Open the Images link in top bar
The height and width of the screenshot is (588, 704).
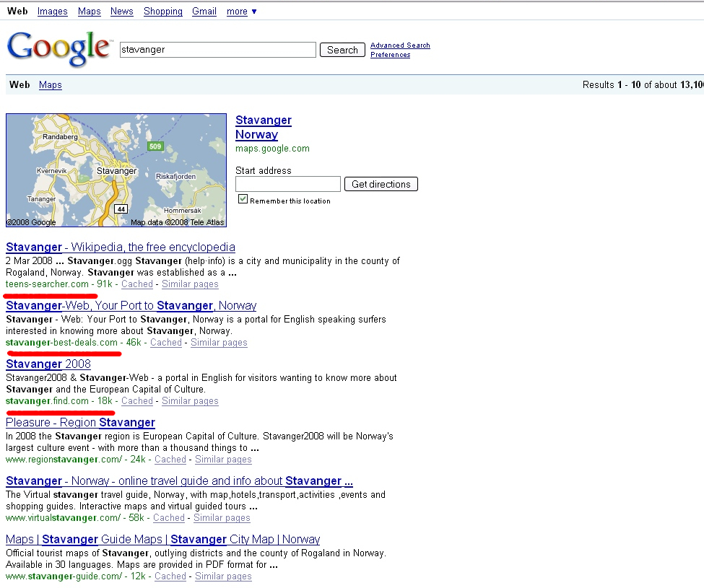tap(52, 12)
